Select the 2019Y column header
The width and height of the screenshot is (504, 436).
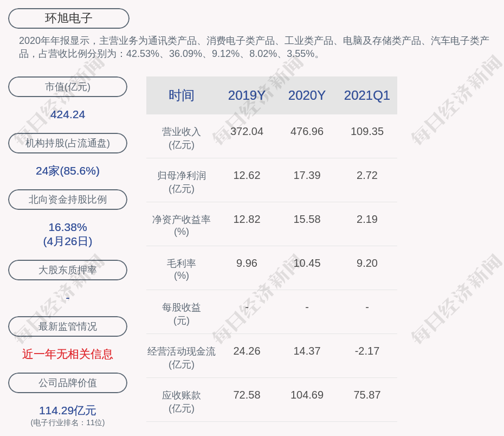tap(247, 95)
